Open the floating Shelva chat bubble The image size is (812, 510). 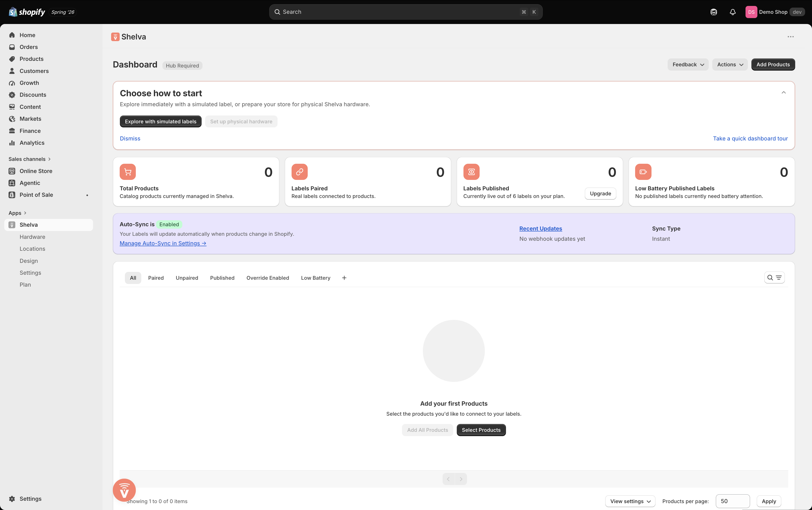click(124, 490)
